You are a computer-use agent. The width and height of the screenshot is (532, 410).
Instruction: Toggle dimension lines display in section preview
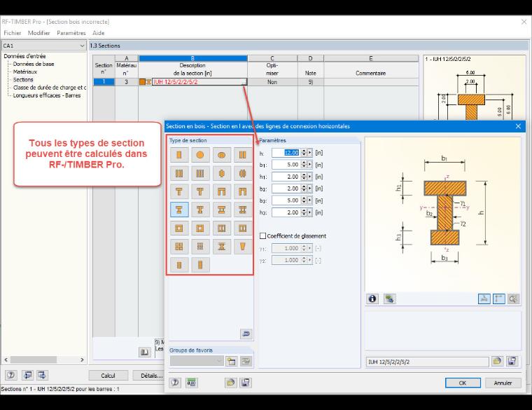pyautogui.click(x=498, y=299)
